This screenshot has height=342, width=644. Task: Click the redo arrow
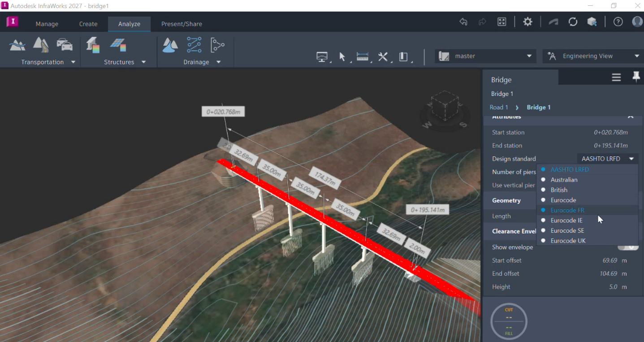tap(482, 22)
